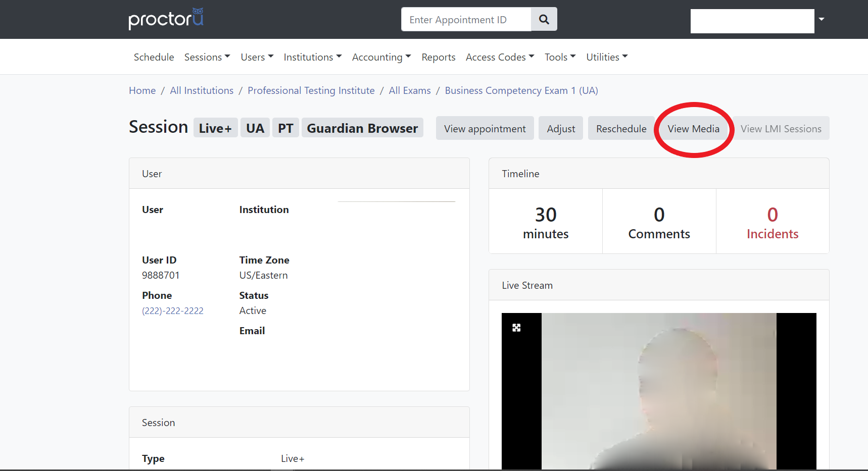This screenshot has height=471, width=868.
Task: Expand the Accounting dropdown menu
Action: [381, 57]
